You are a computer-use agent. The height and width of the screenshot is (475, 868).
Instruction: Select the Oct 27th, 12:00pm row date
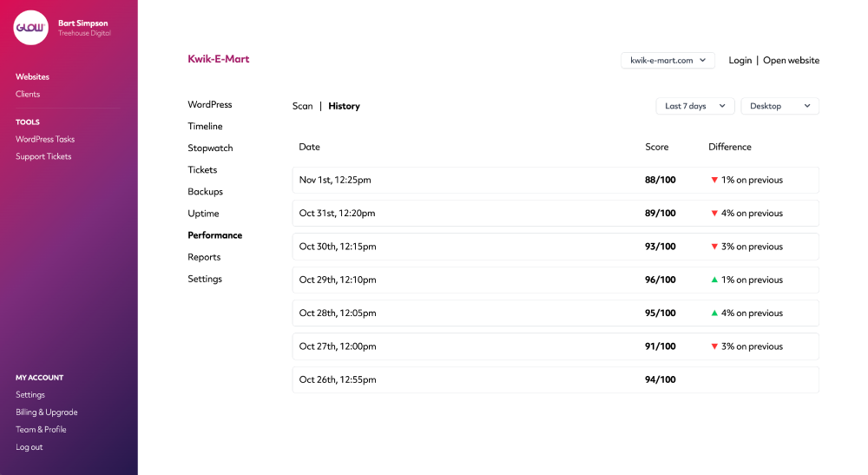tap(338, 346)
